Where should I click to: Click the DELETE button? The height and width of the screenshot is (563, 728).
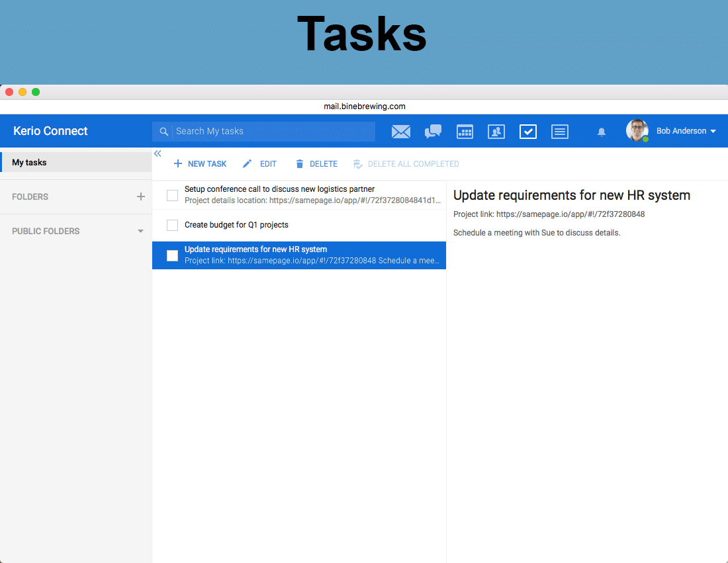coord(316,164)
